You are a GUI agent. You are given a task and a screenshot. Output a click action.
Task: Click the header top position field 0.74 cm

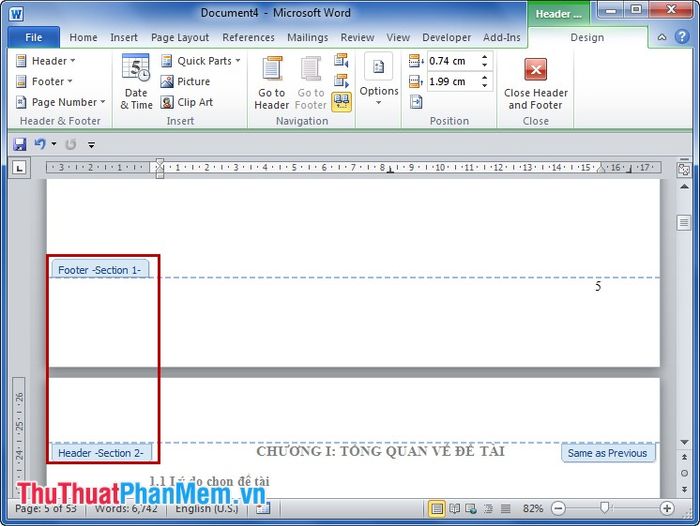[450, 61]
